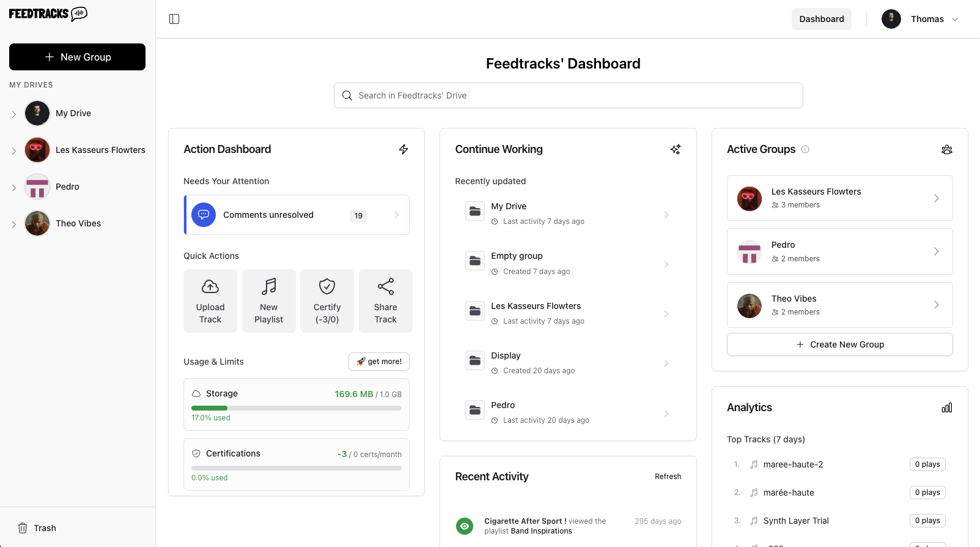
Task: Click the search magnifier icon
Action: [x=347, y=95]
